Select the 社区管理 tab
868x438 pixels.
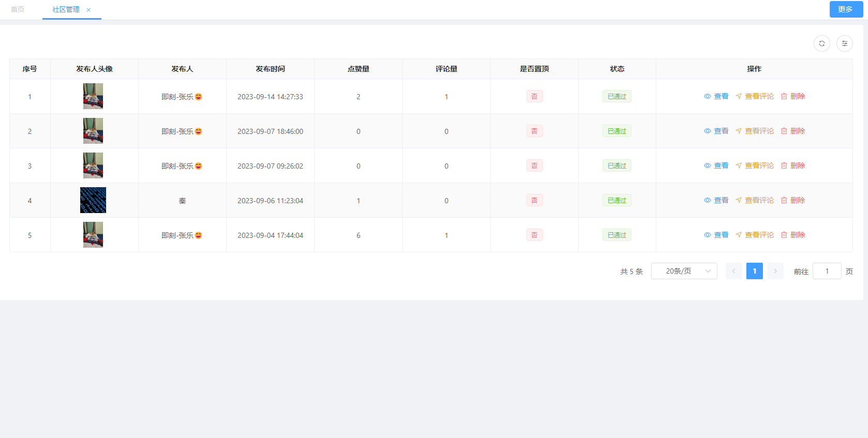tap(66, 9)
